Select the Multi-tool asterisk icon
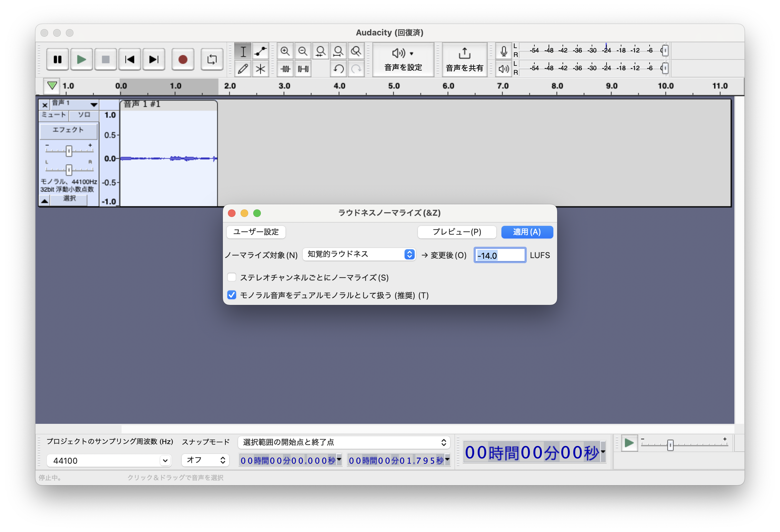This screenshot has height=532, width=780. pos(261,69)
